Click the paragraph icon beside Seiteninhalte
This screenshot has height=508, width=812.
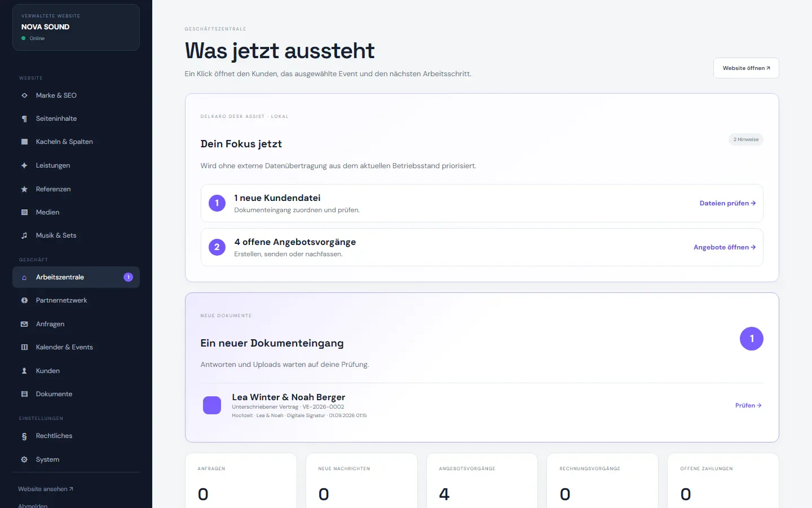[x=24, y=119]
